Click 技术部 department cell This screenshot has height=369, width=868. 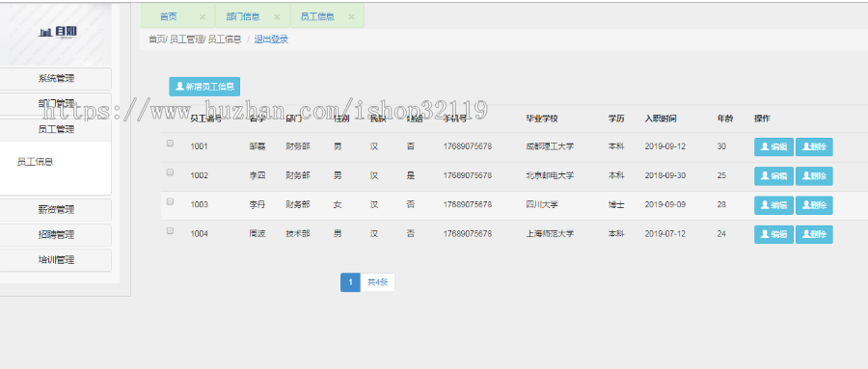pyautogui.click(x=298, y=234)
